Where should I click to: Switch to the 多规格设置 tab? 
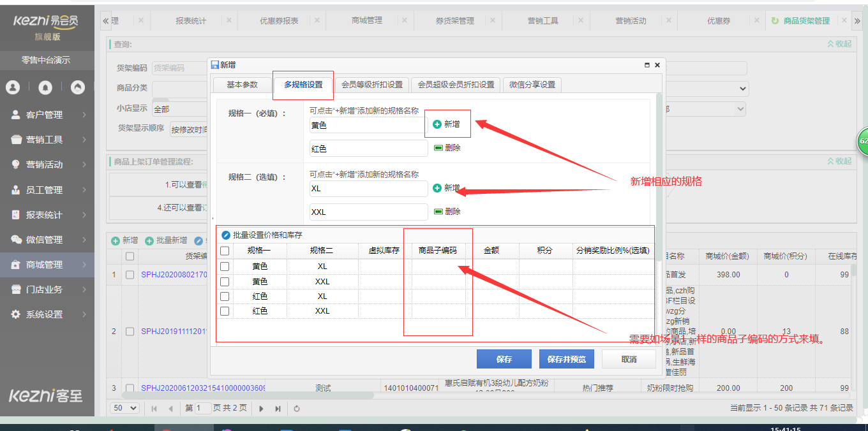tap(303, 84)
